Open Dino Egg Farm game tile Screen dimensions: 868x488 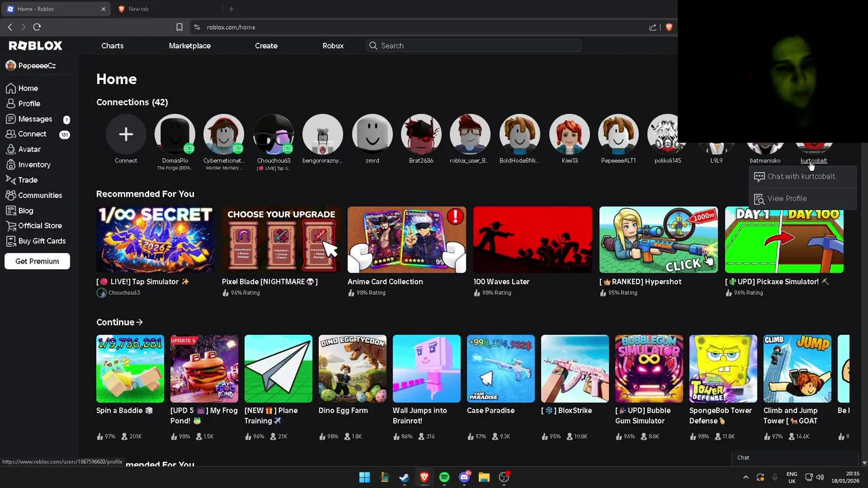click(353, 369)
